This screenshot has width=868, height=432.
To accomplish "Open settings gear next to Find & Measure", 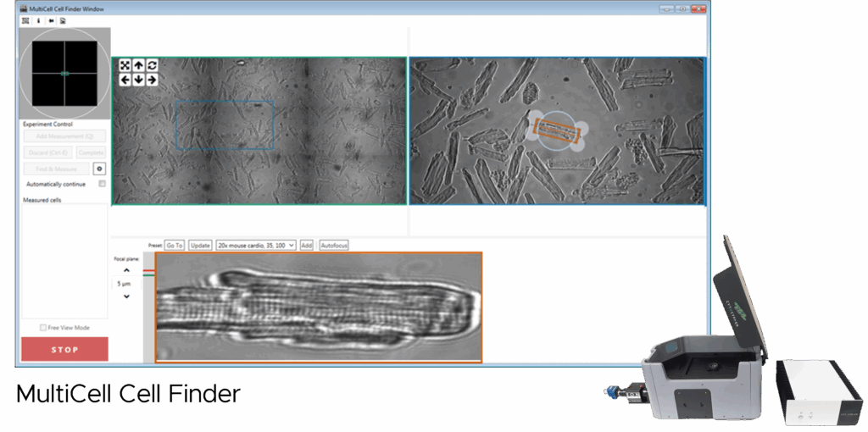I will pos(98,169).
